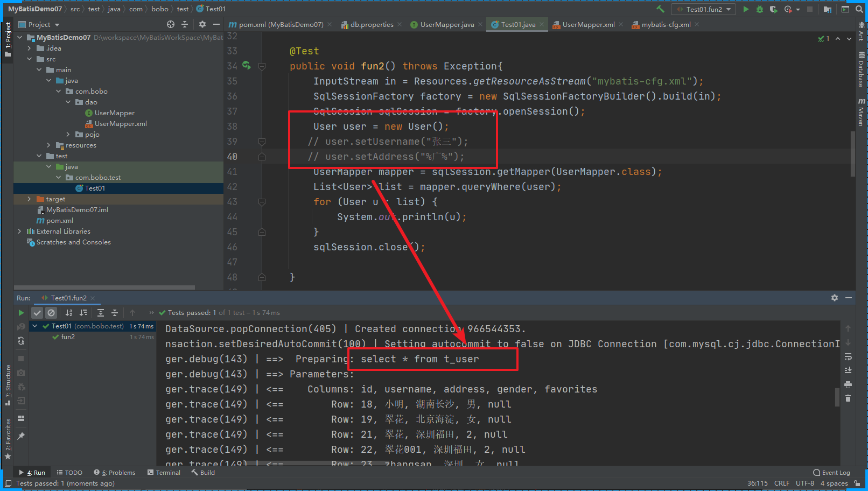The height and width of the screenshot is (491, 868).
Task: Switch to db.properties tab
Action: (371, 24)
